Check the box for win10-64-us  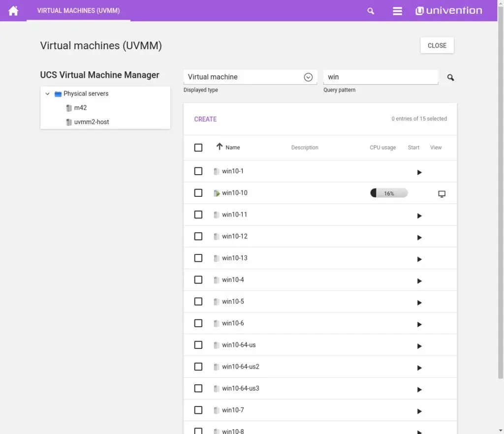pos(198,345)
